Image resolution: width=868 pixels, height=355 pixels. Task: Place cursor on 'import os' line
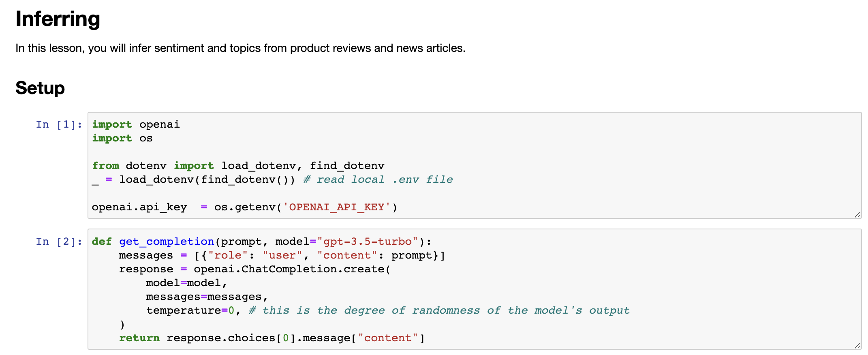coord(122,138)
